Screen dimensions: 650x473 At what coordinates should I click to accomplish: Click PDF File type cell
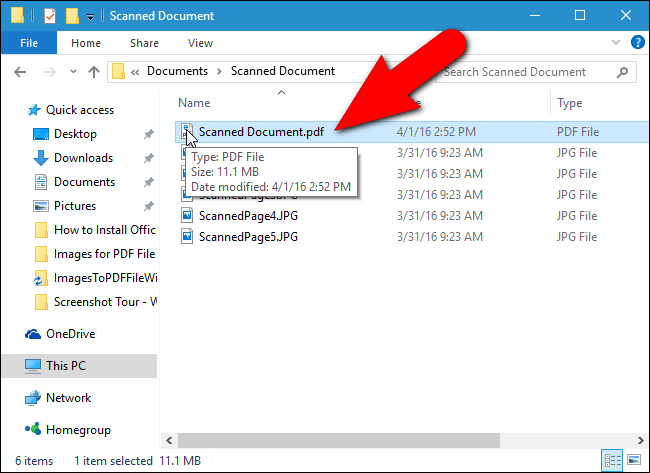(x=578, y=132)
